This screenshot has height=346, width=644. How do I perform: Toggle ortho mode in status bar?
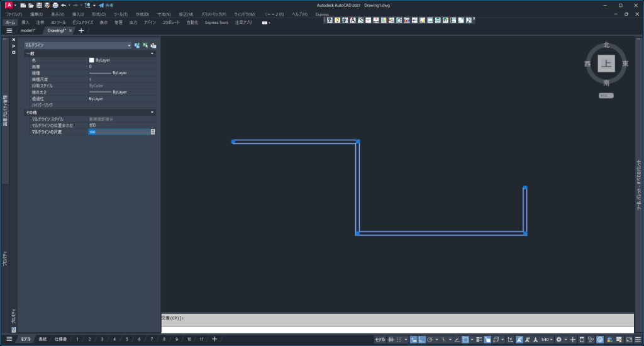(421, 339)
